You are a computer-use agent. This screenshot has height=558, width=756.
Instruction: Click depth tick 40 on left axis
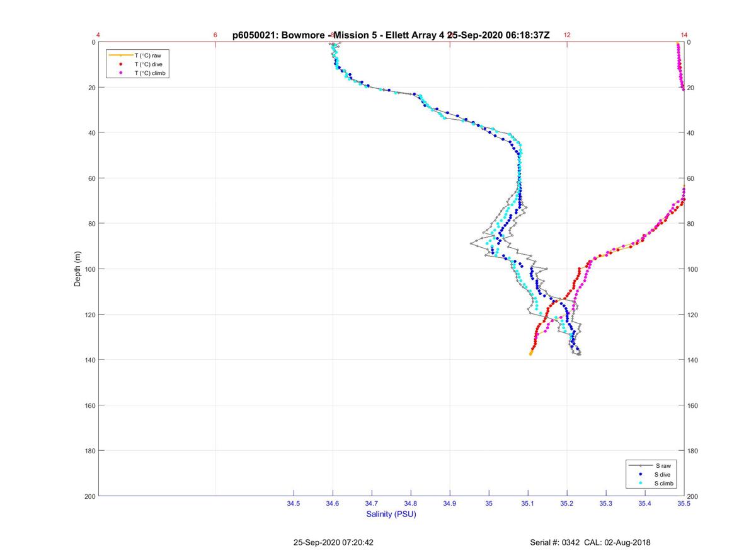[x=92, y=133]
